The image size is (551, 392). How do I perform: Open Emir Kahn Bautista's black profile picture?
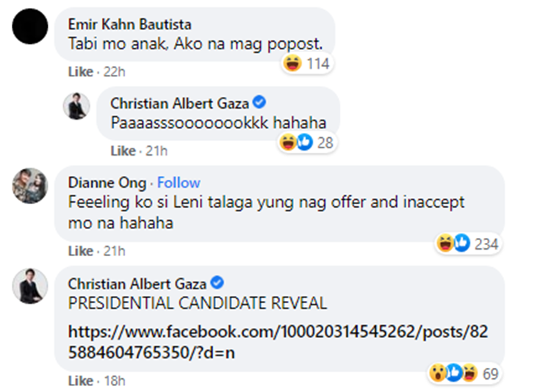[29, 26]
